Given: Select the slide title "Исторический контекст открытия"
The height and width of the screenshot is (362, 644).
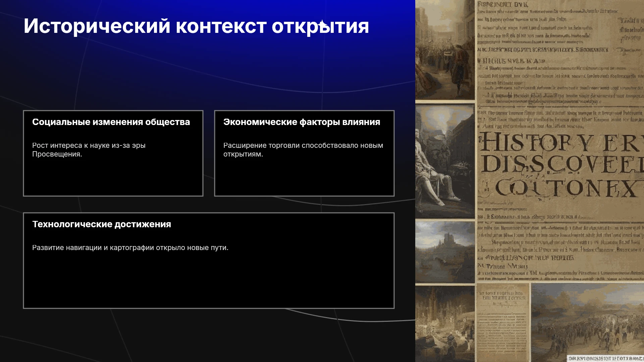Looking at the screenshot, I should 196,26.
